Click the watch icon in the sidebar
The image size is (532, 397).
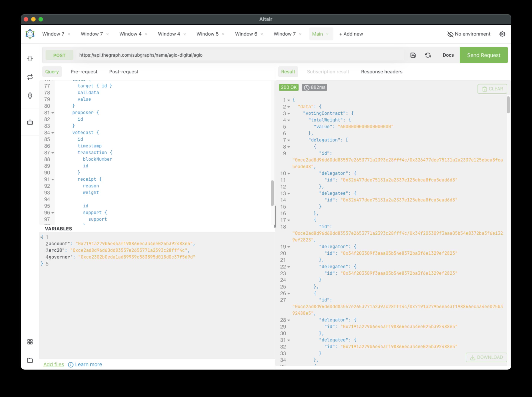click(30, 95)
